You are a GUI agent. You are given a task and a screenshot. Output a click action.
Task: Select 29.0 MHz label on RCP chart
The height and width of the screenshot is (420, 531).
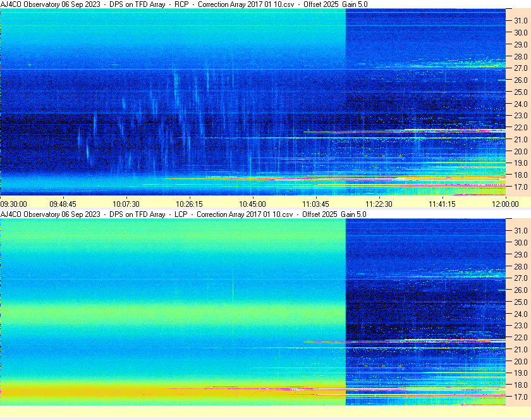[521, 44]
